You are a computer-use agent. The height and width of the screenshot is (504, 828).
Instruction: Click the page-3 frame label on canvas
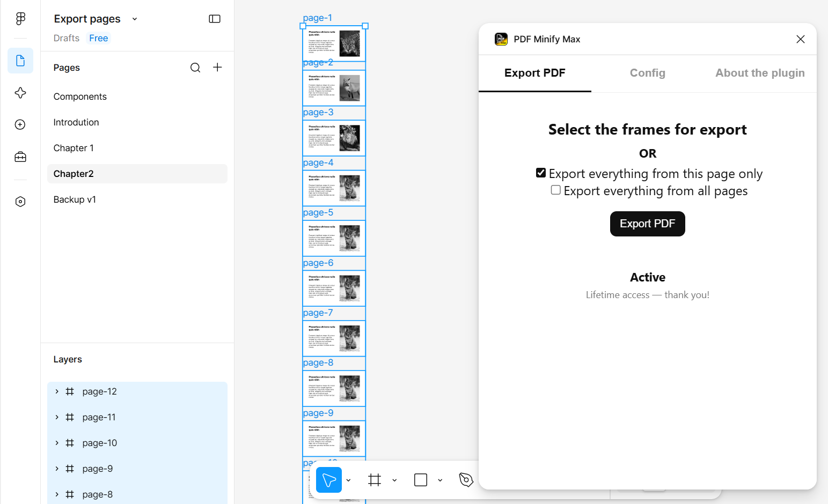click(318, 112)
